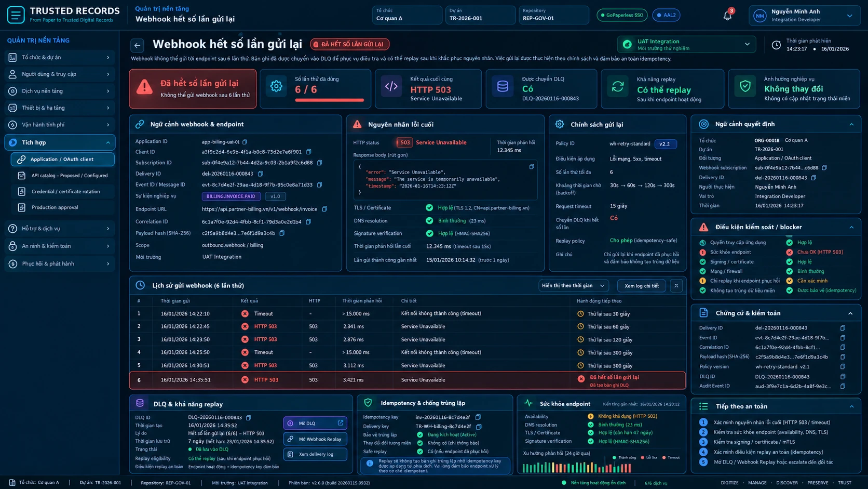Image resolution: width=868 pixels, height=489 pixels.
Task: Open the Nguyễn Minh Anh user menu
Action: pos(805,16)
